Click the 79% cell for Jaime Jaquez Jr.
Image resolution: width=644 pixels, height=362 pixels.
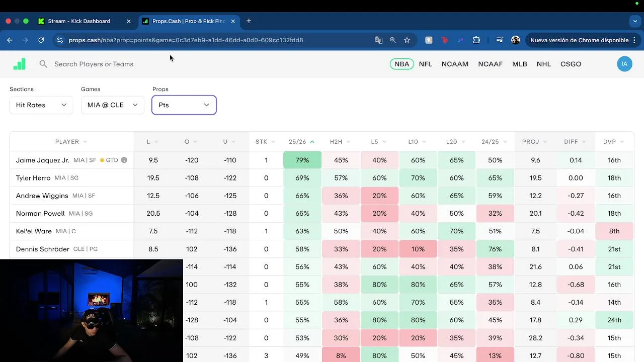[x=302, y=160]
